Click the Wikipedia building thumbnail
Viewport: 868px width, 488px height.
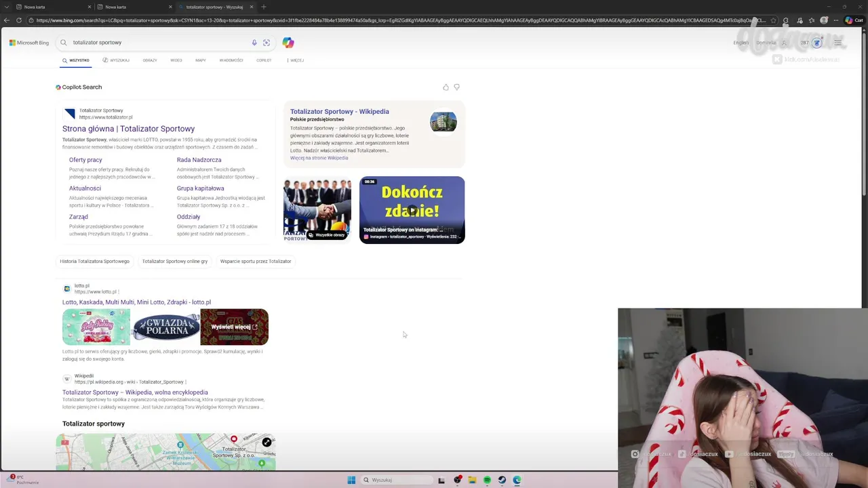[x=443, y=123]
